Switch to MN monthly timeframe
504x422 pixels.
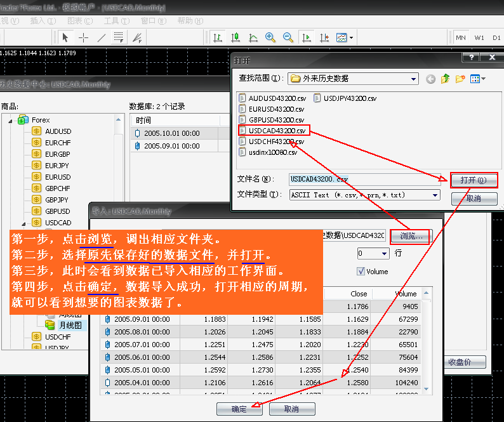tap(460, 37)
